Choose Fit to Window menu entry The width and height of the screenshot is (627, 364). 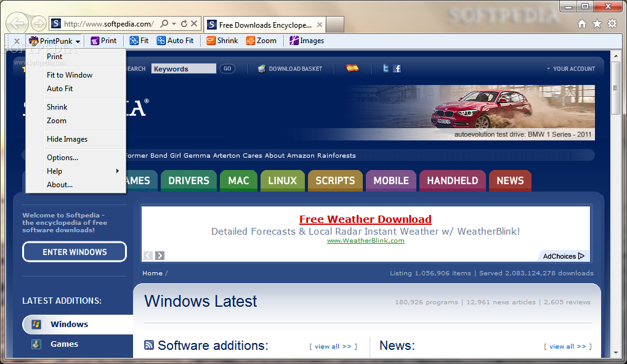[76, 75]
